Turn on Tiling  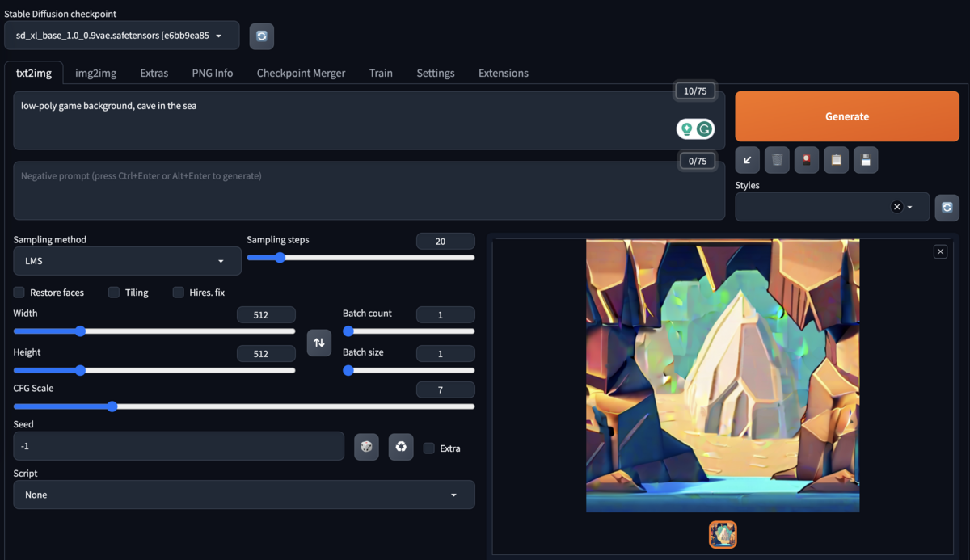pyautogui.click(x=113, y=293)
